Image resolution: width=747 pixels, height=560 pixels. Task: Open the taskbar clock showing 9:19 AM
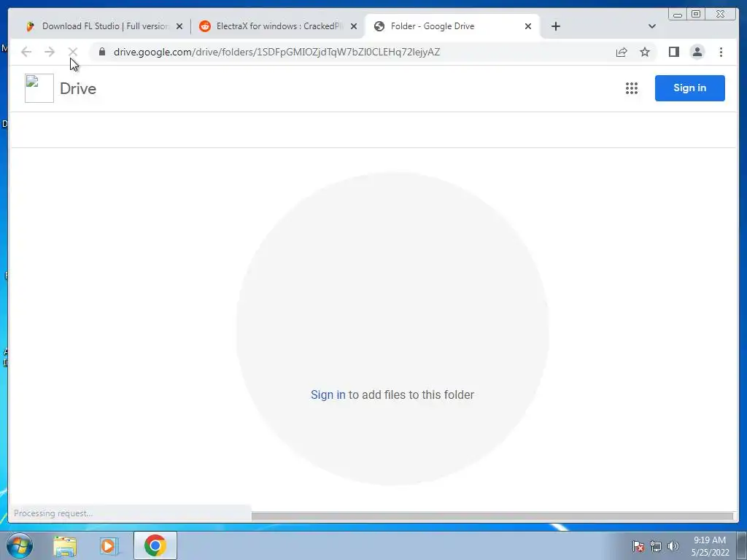[x=710, y=545]
